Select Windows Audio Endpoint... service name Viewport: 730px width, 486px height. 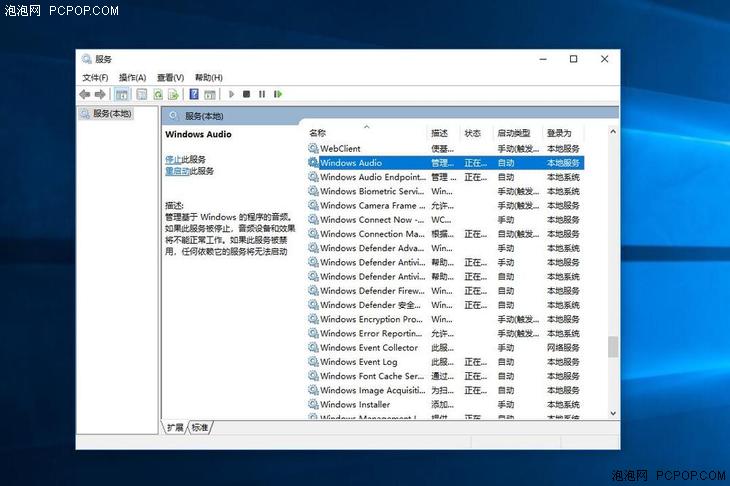tap(373, 177)
